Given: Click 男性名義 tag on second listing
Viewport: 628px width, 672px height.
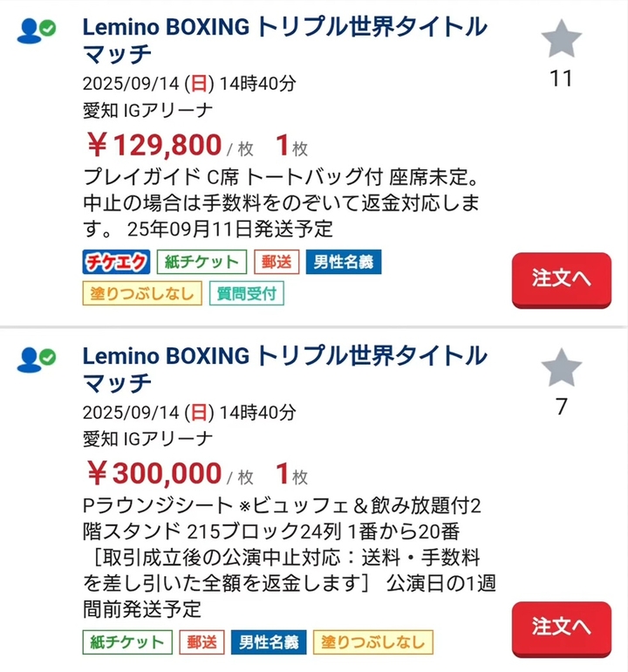Looking at the screenshot, I should [x=269, y=642].
